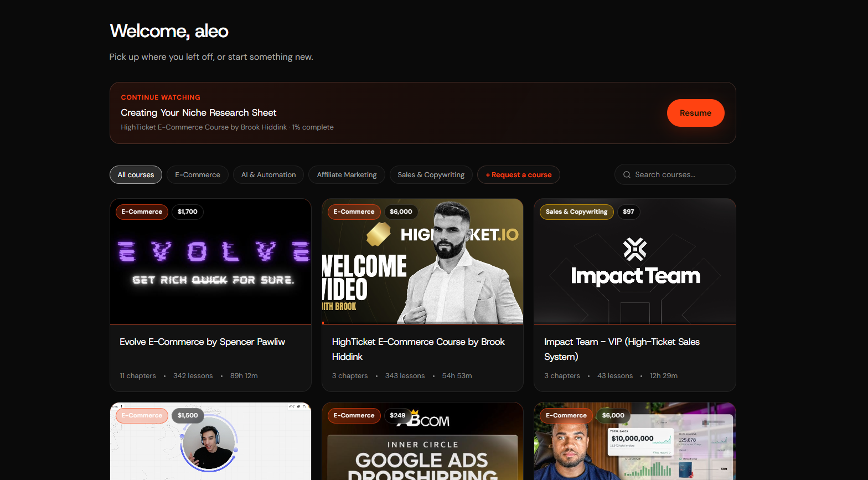
Task: Click the "89h 12m" duration
Action: (244, 376)
